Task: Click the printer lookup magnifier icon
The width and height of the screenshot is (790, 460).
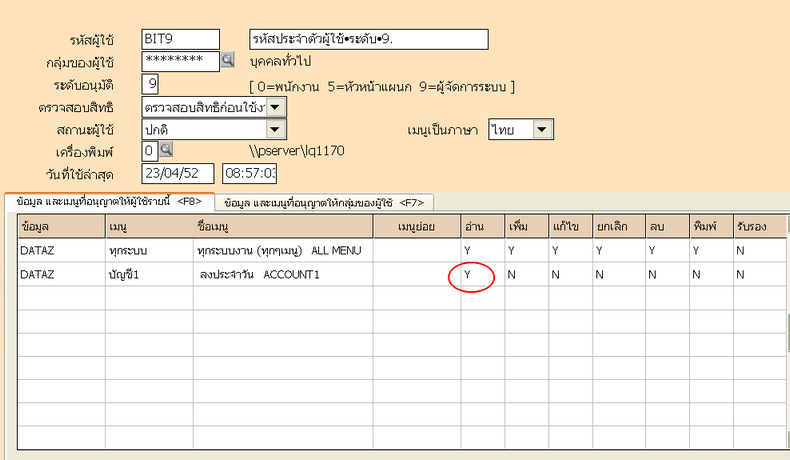Action: [166, 151]
